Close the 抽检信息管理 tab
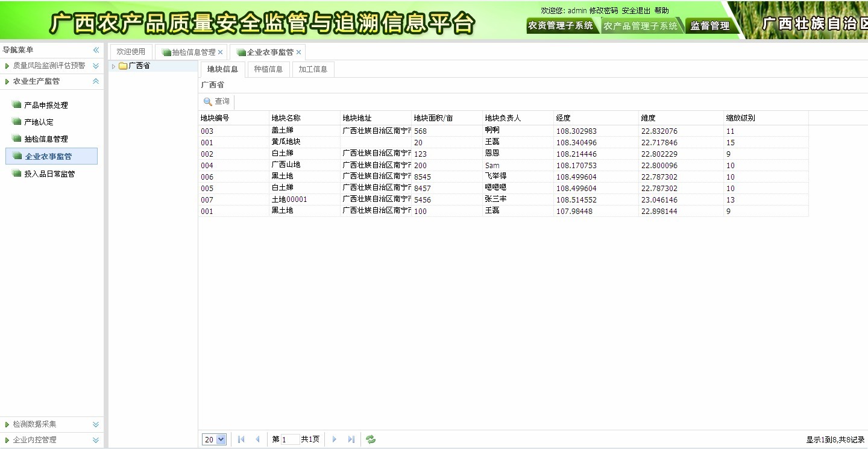 pos(221,52)
